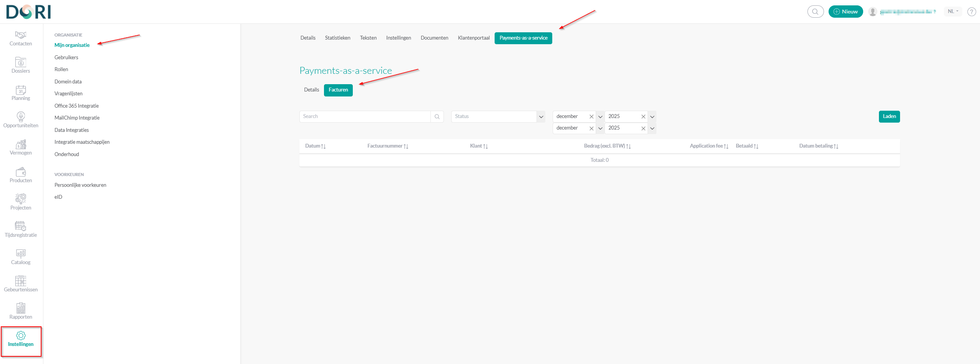Expand the Status dropdown filter

(541, 117)
